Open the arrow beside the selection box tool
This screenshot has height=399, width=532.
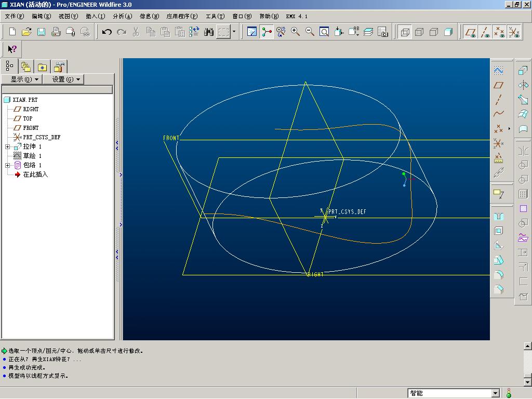click(234, 32)
